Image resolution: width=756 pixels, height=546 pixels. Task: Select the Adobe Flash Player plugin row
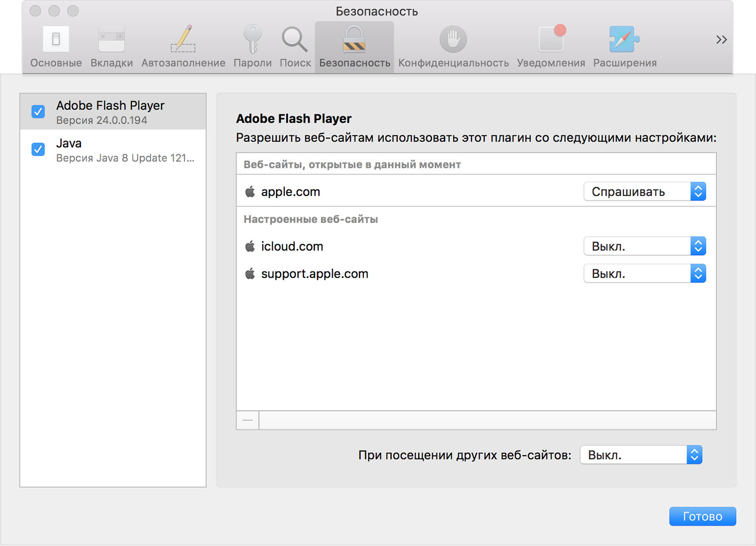coord(113,112)
